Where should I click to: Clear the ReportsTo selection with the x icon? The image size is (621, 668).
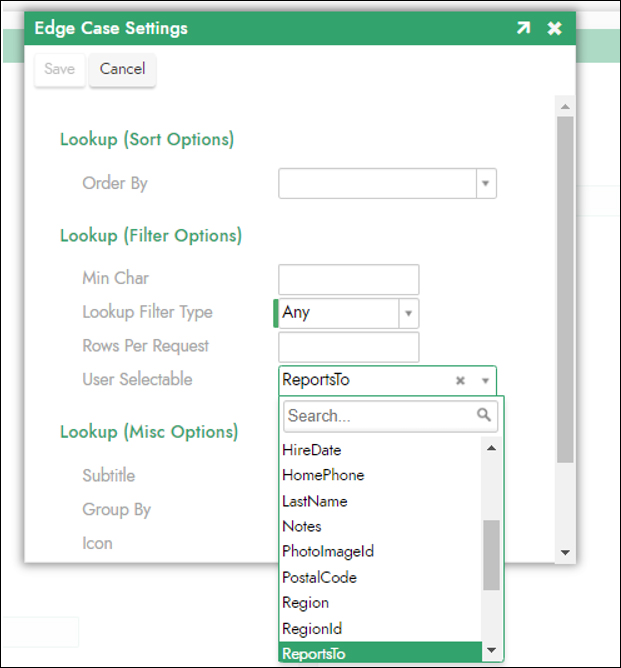[x=460, y=380]
